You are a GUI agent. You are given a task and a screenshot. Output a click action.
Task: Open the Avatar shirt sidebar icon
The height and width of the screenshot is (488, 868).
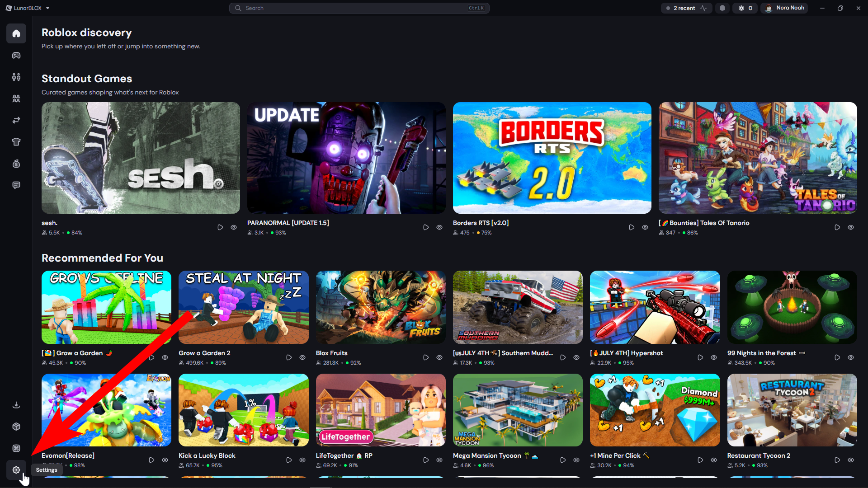(16, 142)
